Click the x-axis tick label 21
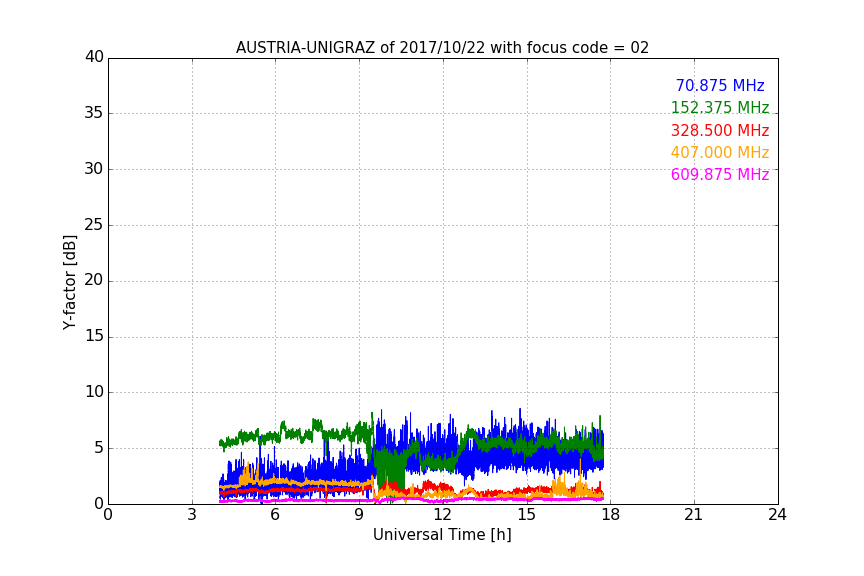The width and height of the screenshot is (864, 576). tap(694, 515)
